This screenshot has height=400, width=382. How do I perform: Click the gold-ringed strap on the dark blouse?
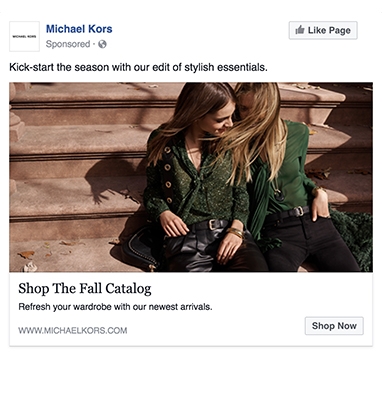[x=168, y=175]
